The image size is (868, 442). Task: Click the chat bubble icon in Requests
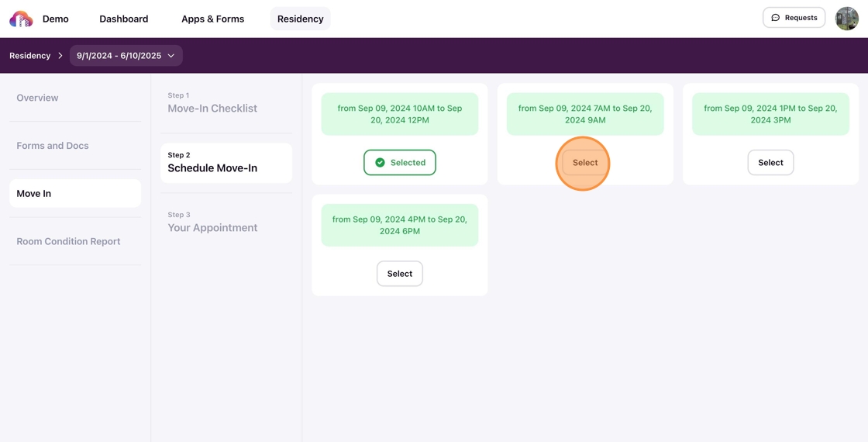[x=775, y=18]
